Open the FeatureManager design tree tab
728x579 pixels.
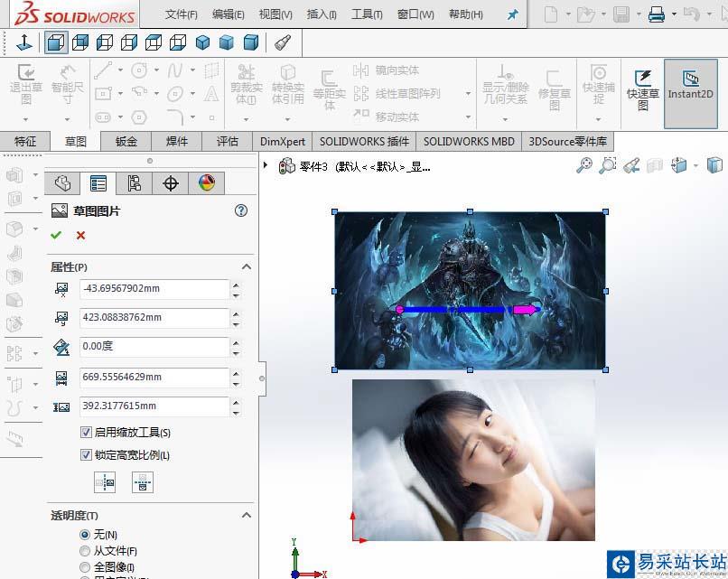[x=62, y=183]
